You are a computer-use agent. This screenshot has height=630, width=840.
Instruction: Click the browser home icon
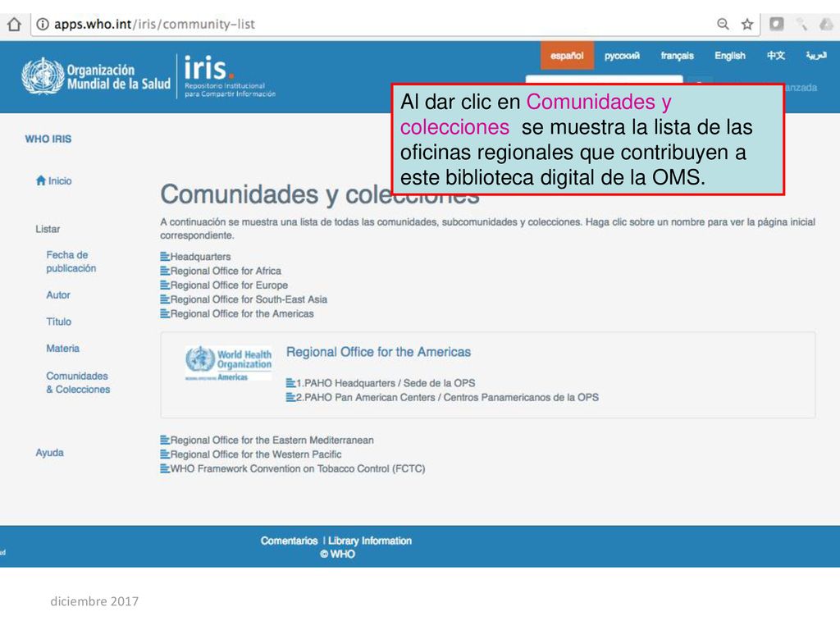coord(15,24)
